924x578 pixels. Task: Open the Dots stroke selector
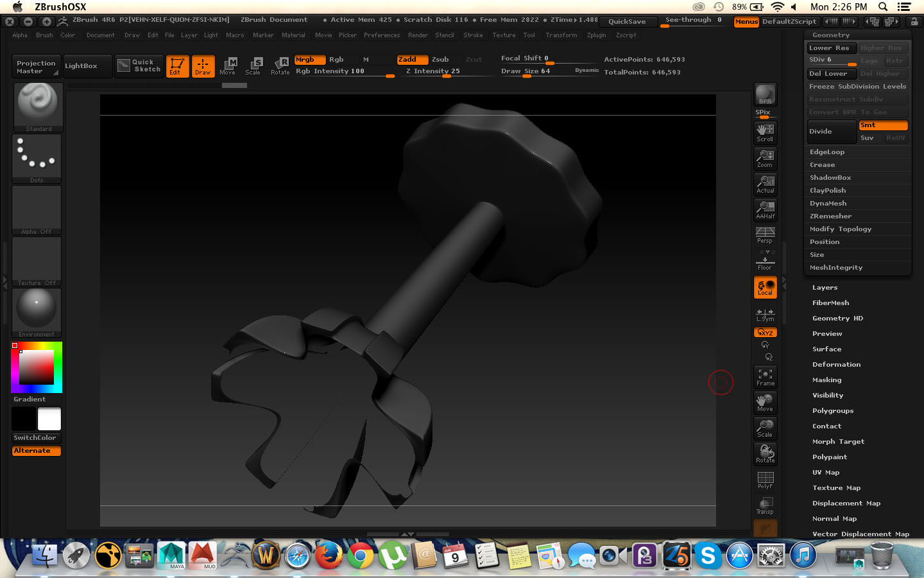coord(37,159)
